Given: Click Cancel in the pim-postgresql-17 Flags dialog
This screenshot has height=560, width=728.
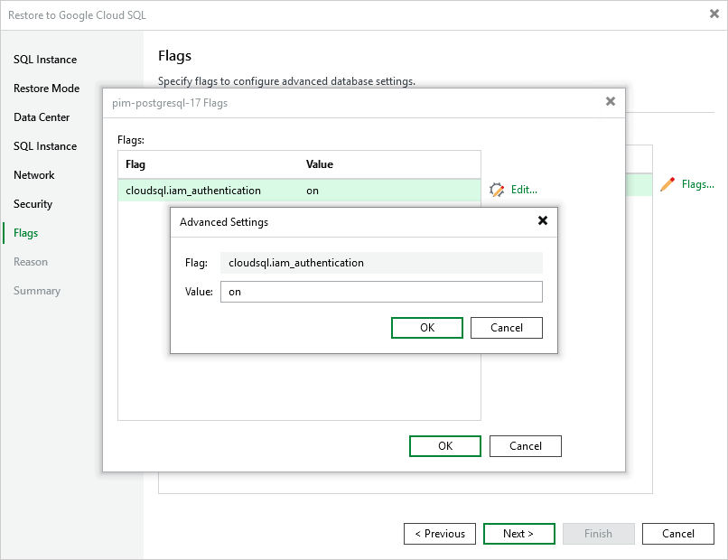Looking at the screenshot, I should pyautogui.click(x=526, y=446).
